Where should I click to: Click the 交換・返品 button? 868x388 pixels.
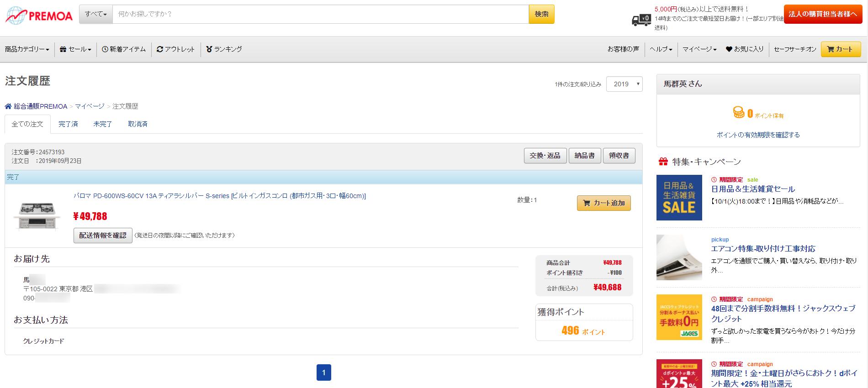[545, 156]
